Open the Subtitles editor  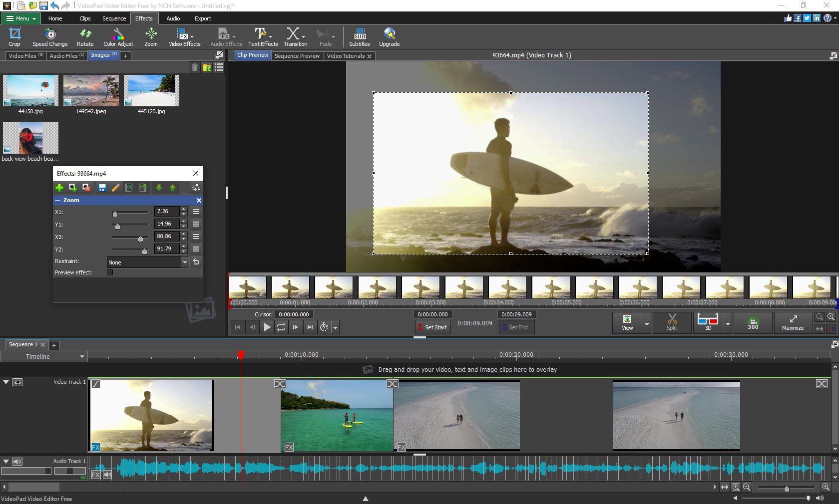pos(359,36)
